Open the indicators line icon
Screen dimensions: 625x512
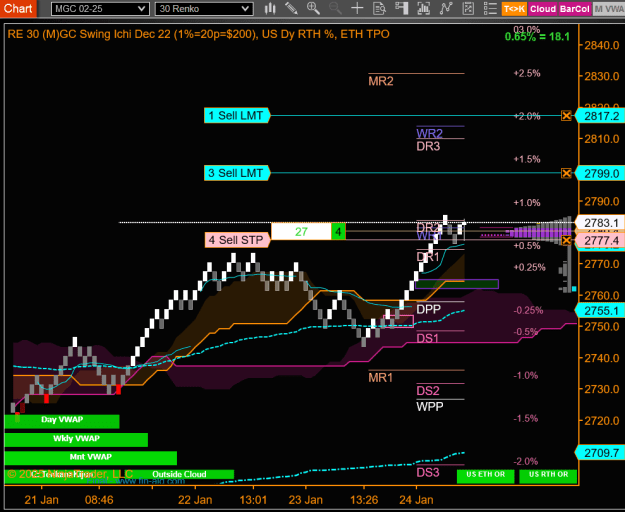[x=446, y=8]
